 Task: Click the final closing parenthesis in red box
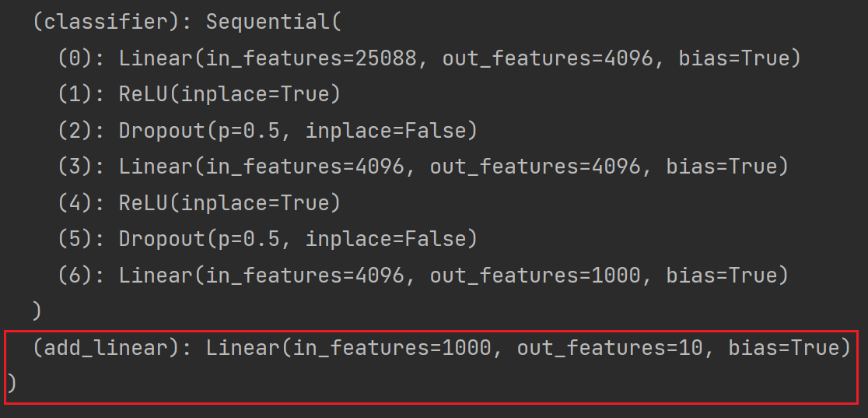[x=12, y=383]
